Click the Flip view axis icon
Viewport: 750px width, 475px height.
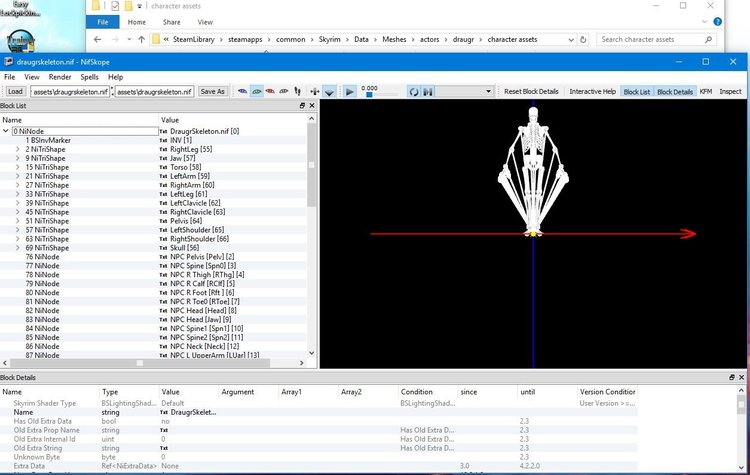pyautogui.click(x=315, y=91)
